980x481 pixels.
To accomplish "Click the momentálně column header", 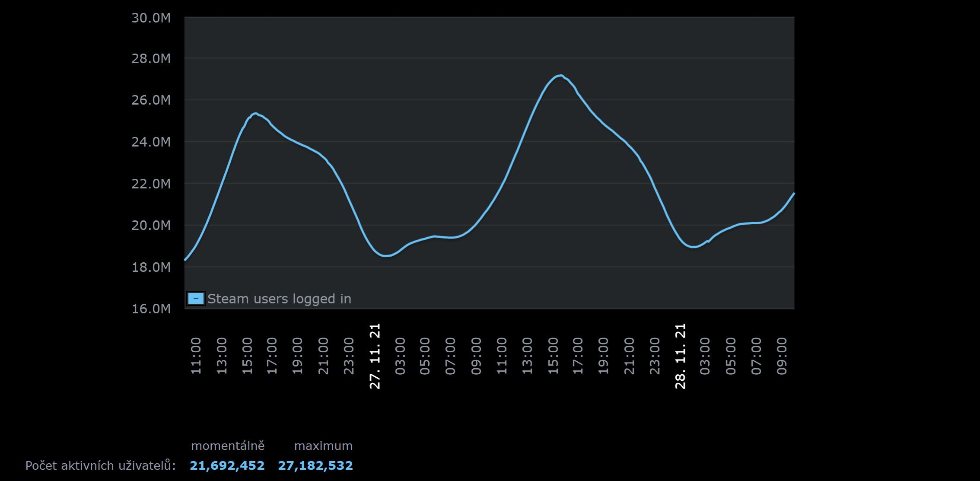I will pyautogui.click(x=228, y=446).
